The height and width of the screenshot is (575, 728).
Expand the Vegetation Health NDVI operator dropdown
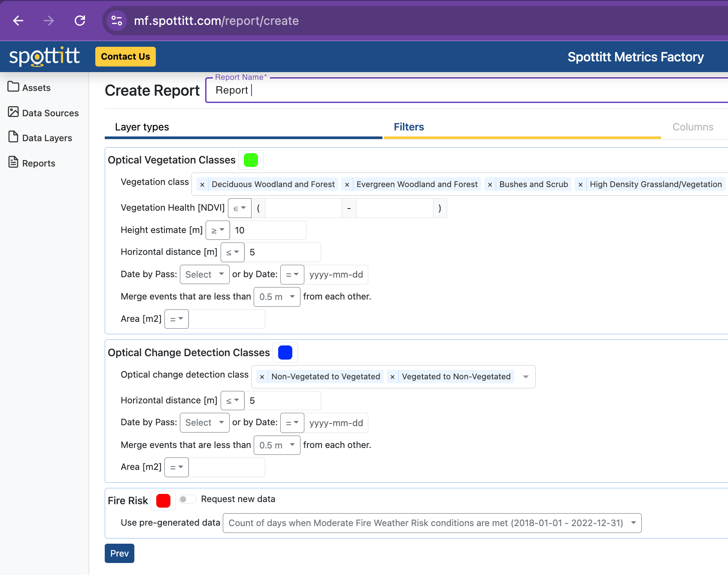(x=240, y=208)
